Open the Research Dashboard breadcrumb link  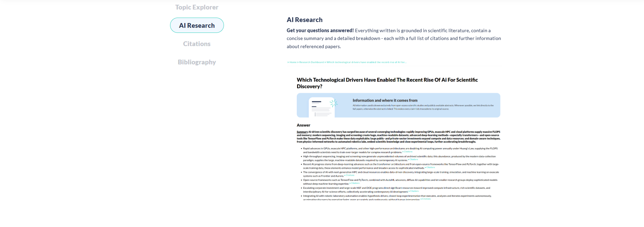pyautogui.click(x=311, y=62)
